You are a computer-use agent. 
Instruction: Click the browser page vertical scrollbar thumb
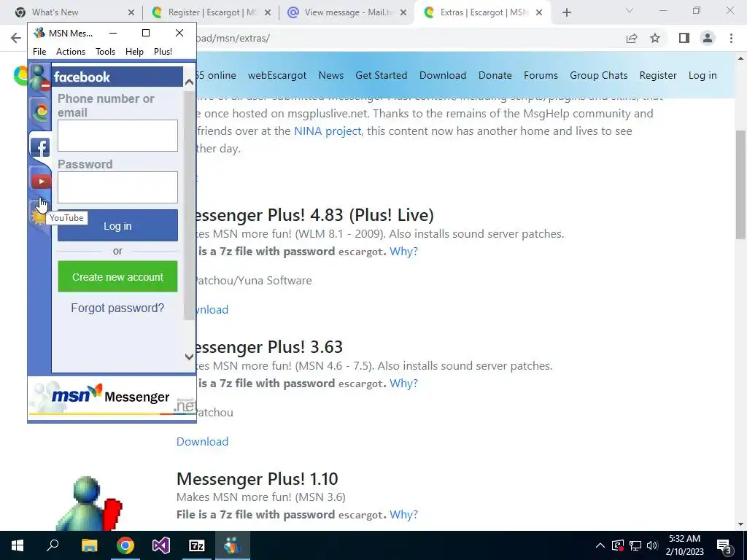pos(740,184)
